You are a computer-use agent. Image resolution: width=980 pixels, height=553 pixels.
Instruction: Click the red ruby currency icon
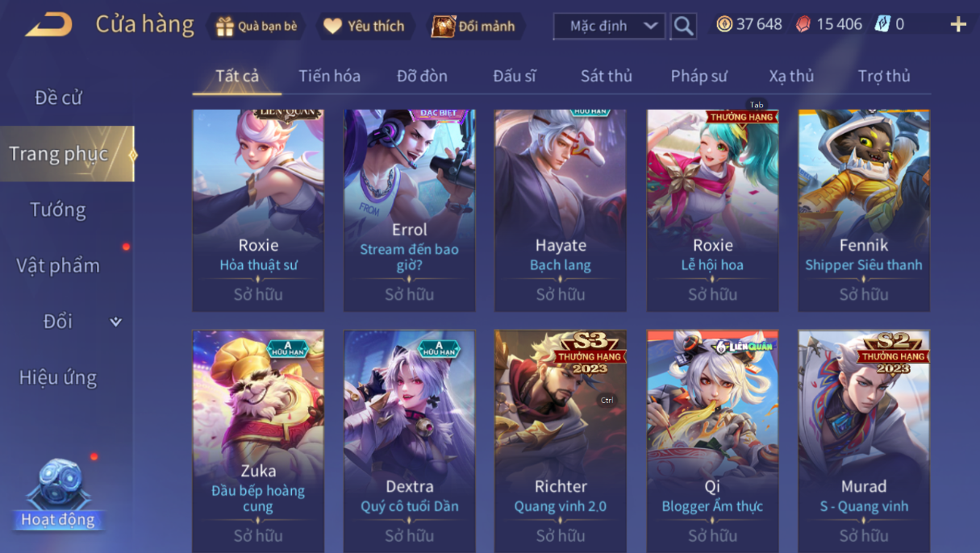(x=803, y=24)
